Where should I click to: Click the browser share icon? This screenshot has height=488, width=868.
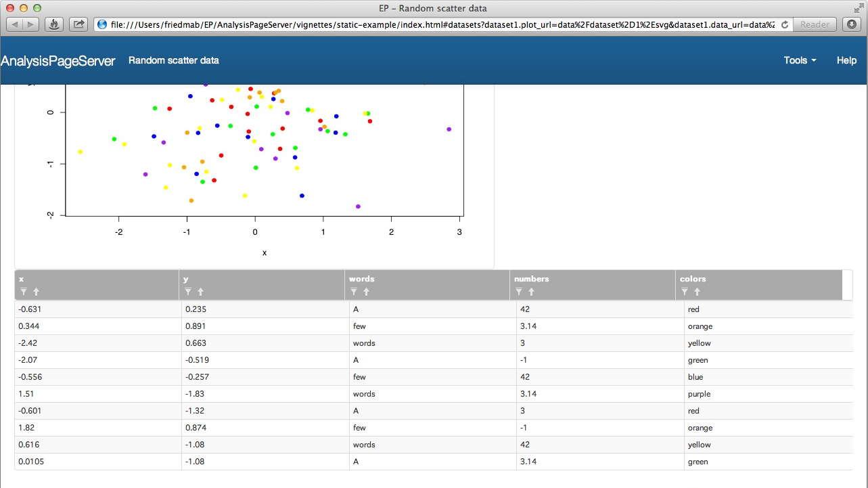(79, 24)
